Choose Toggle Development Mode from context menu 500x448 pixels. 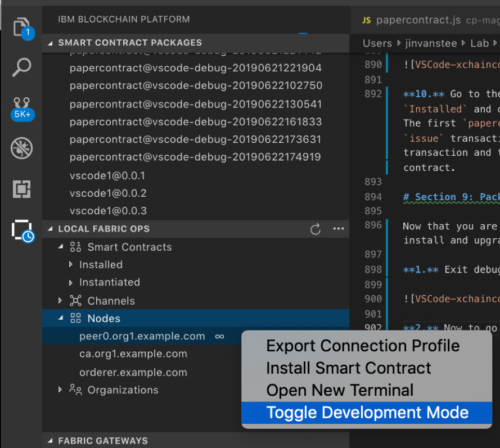(367, 413)
